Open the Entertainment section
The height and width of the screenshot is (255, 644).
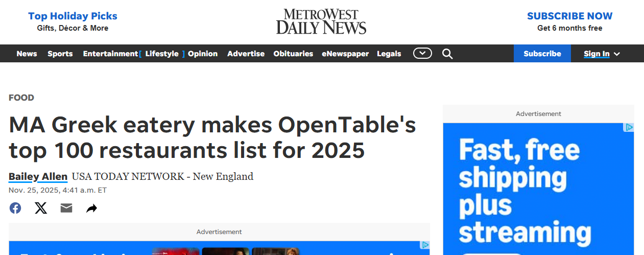click(110, 54)
